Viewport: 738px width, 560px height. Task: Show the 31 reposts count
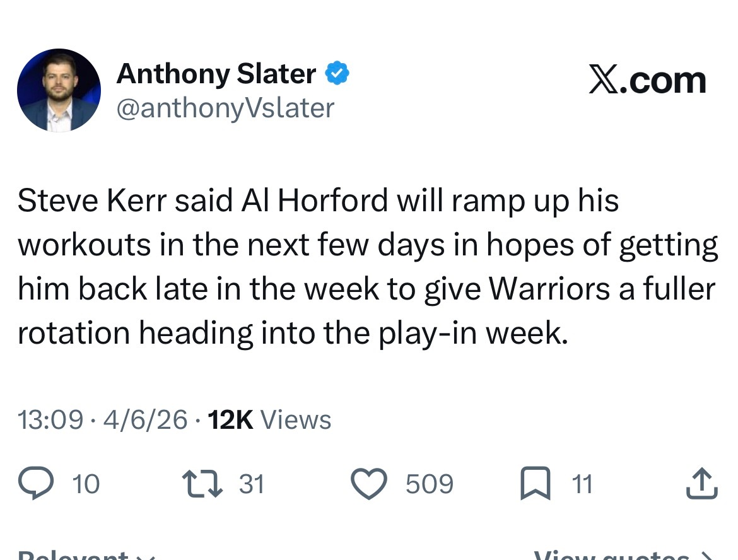[251, 484]
